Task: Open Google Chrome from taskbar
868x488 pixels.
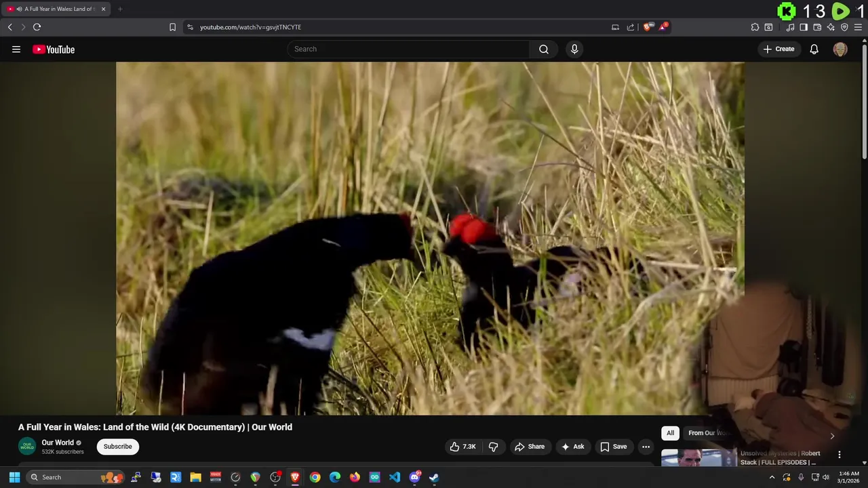Action: 315,477
